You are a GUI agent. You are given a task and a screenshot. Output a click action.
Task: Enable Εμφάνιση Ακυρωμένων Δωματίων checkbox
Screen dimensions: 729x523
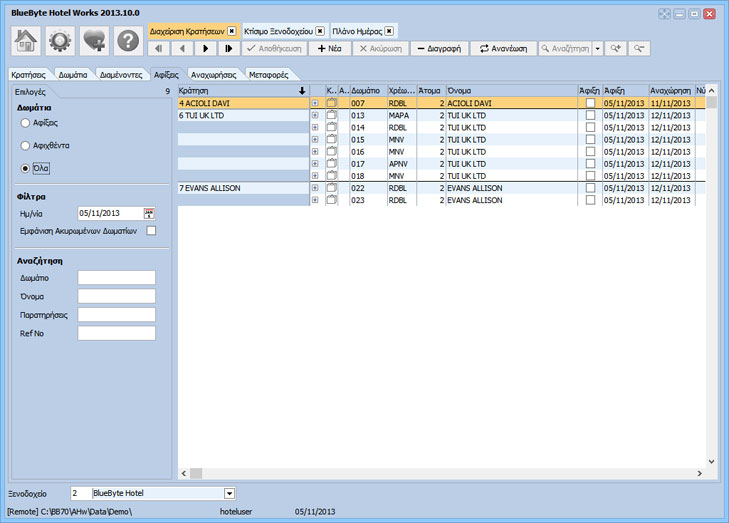tap(151, 231)
